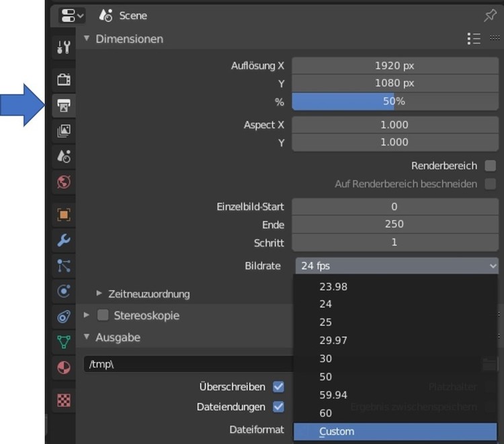Uncheck the Dateiendungen checkbox
This screenshot has height=444, width=504.
click(x=278, y=407)
